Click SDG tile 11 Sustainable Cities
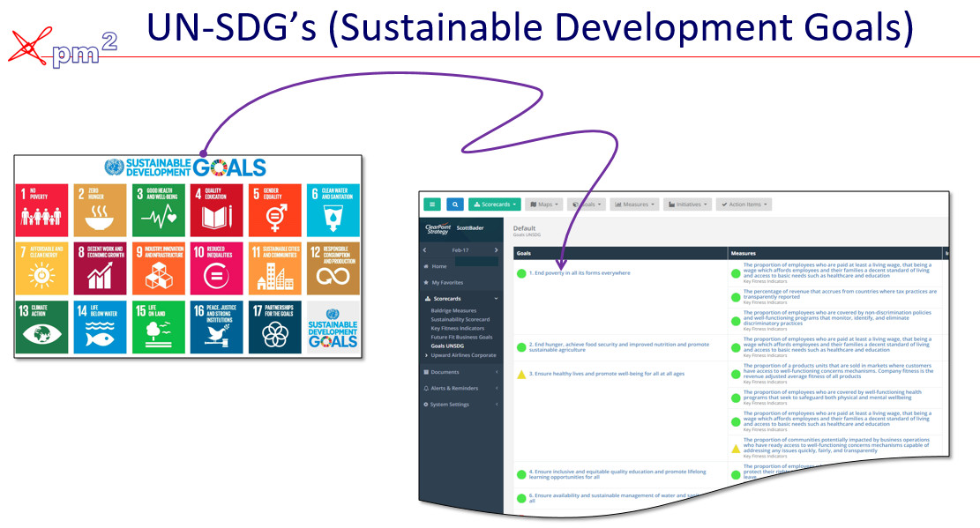The image size is (980, 528). (275, 269)
